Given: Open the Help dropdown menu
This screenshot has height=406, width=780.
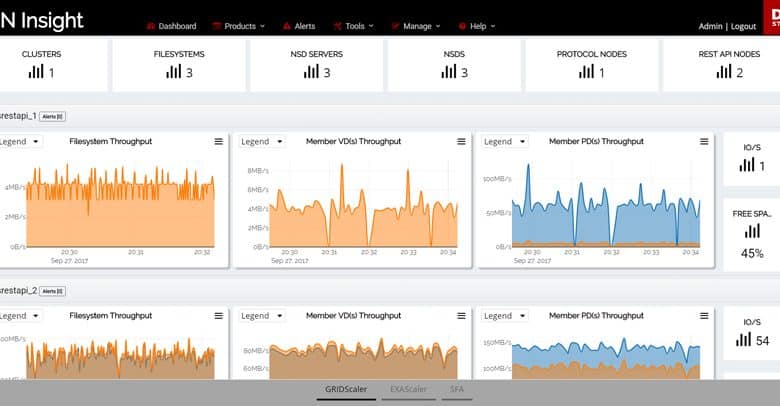Looking at the screenshot, I should (x=477, y=26).
